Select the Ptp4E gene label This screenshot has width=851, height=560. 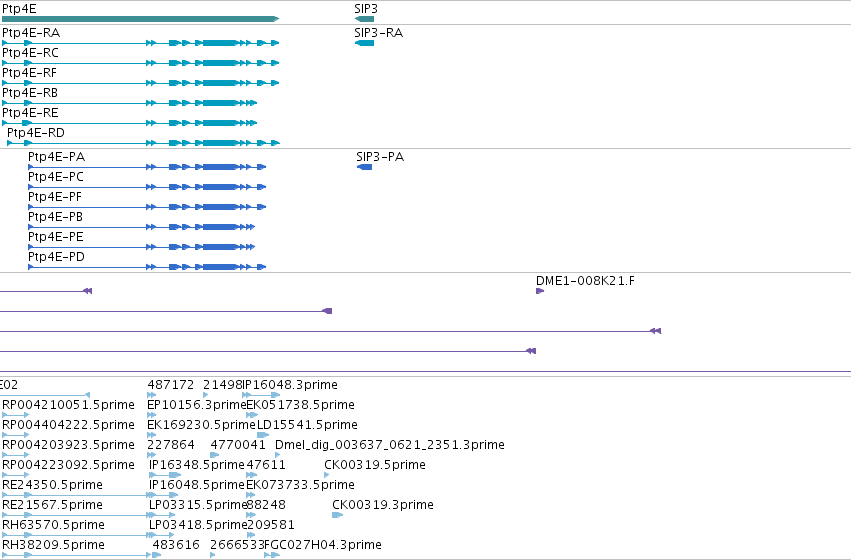[x=20, y=9]
